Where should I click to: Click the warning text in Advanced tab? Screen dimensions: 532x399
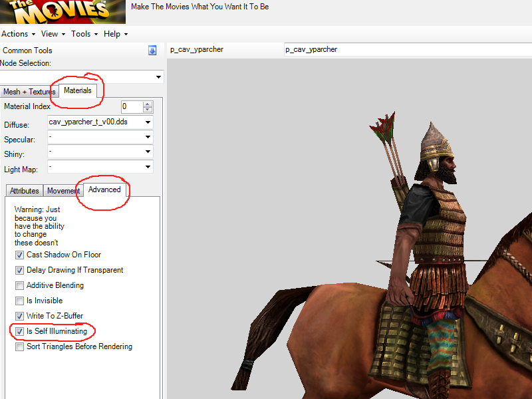tap(39, 226)
